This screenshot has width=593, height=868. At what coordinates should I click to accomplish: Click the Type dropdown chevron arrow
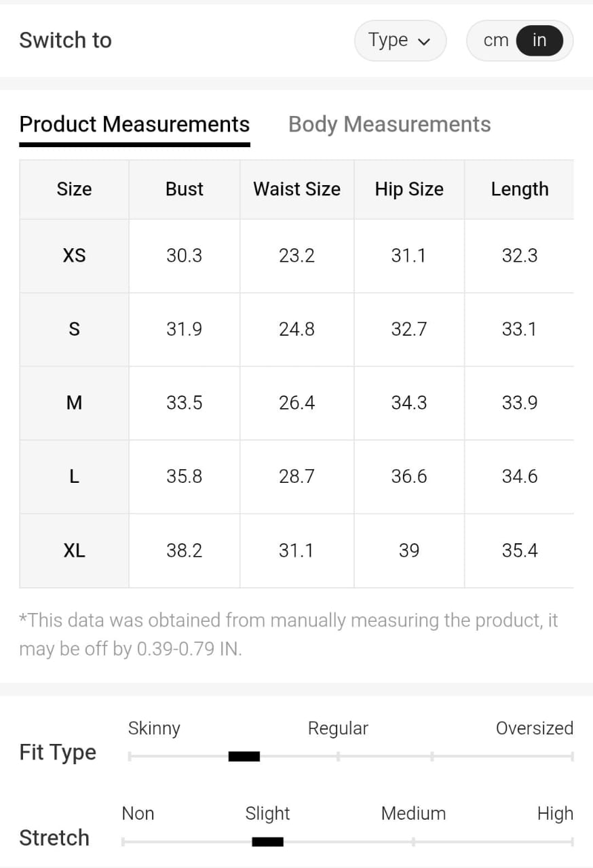(425, 42)
